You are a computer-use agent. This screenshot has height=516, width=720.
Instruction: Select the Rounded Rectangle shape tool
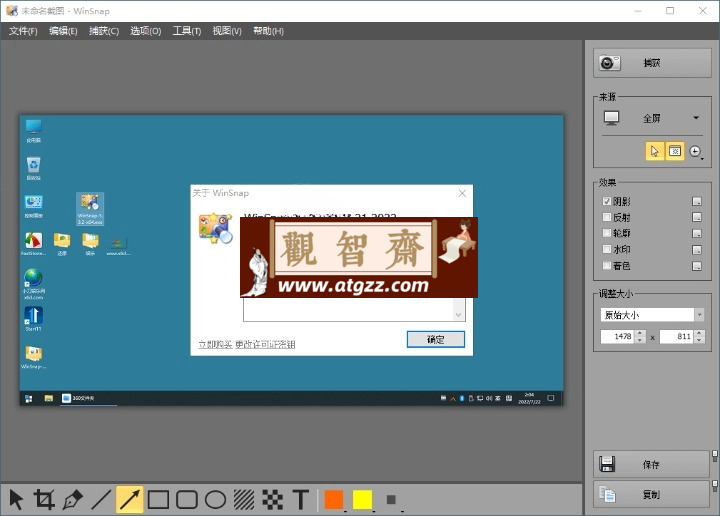[x=186, y=499]
